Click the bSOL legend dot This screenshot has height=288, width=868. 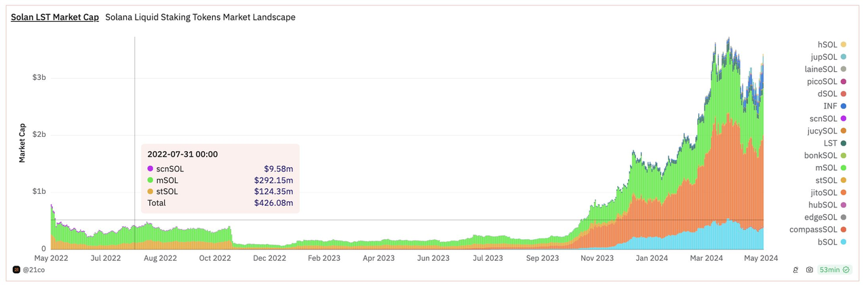click(844, 242)
